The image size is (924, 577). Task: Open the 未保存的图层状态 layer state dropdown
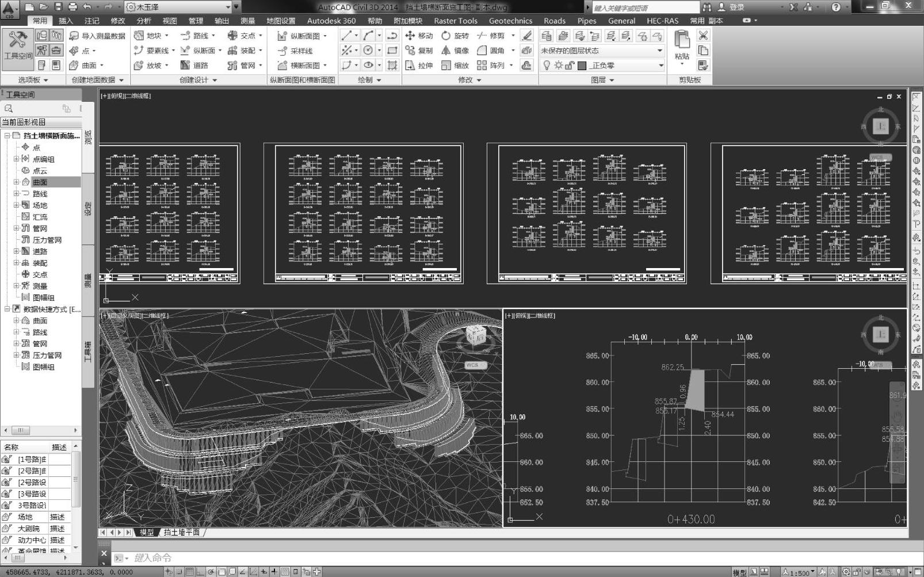(x=602, y=51)
